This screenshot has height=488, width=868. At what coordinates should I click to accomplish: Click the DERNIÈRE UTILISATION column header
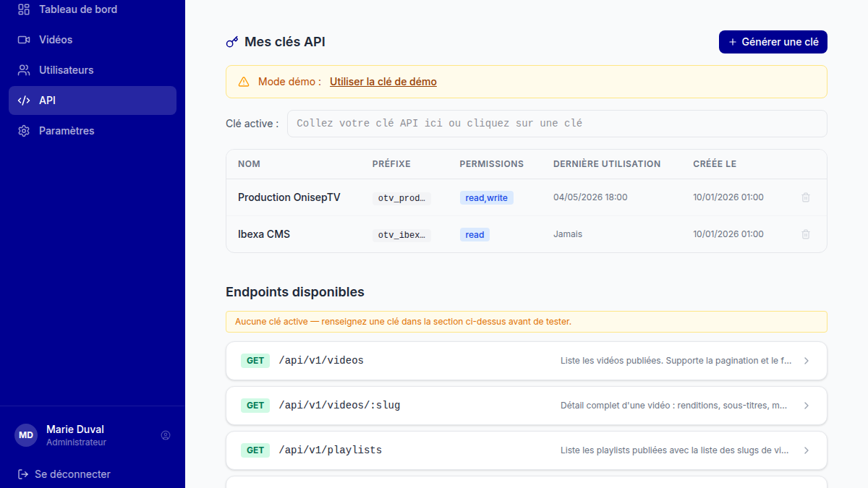(607, 164)
